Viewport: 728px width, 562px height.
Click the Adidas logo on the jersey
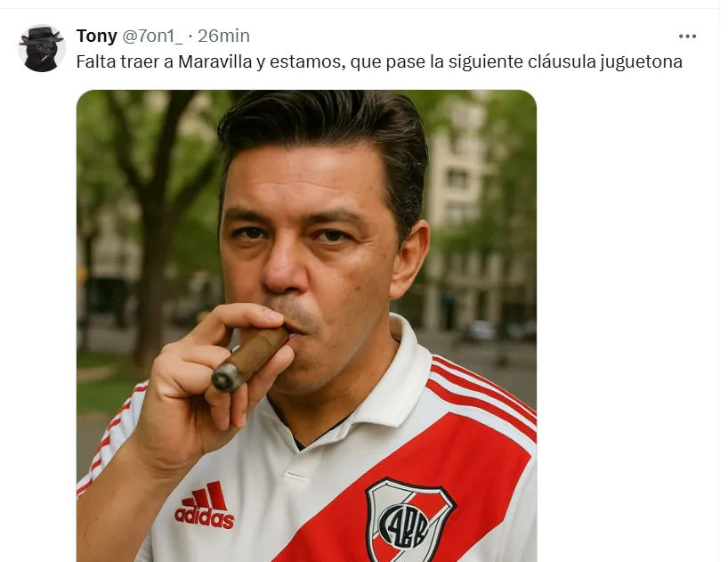205,505
